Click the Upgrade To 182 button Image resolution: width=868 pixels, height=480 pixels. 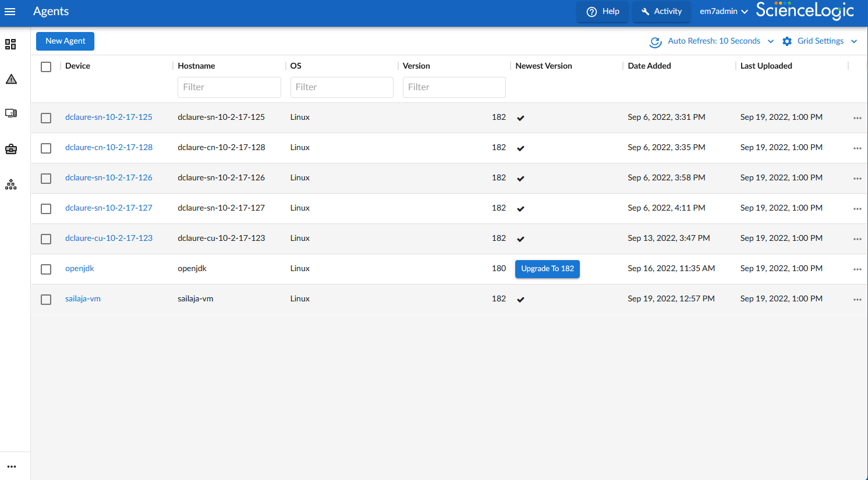click(x=547, y=269)
